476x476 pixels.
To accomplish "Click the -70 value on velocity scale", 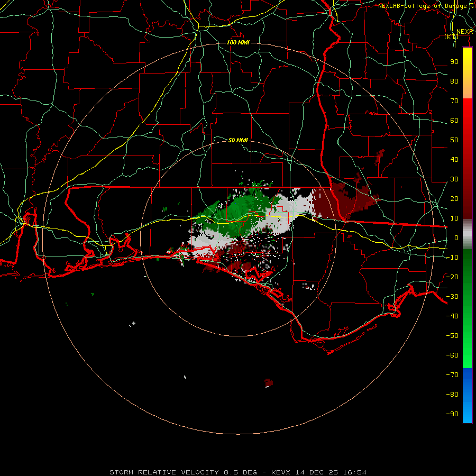I will [452, 375].
